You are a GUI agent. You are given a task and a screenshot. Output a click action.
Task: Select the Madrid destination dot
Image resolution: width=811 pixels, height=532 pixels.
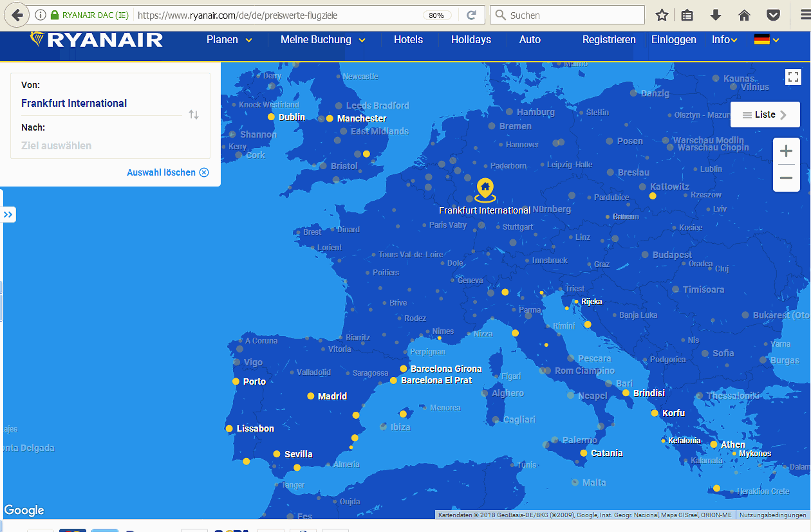click(311, 396)
